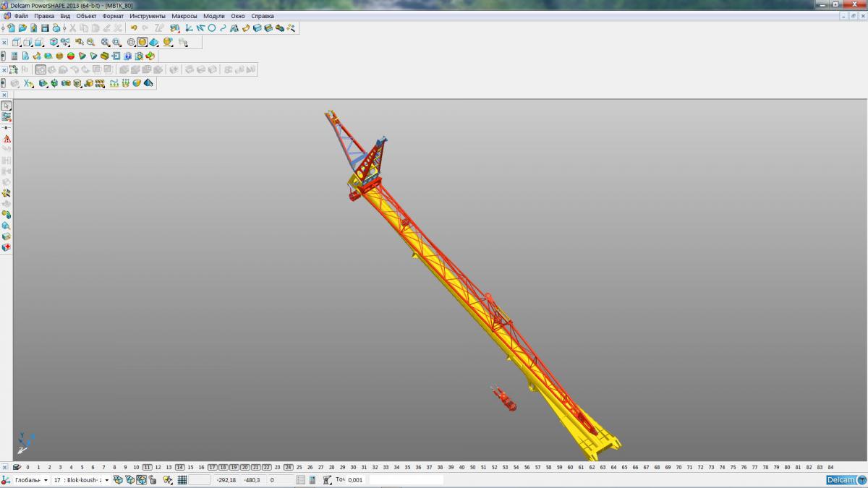Undo the last action
The width and height of the screenshot is (868, 488).
pos(134,27)
